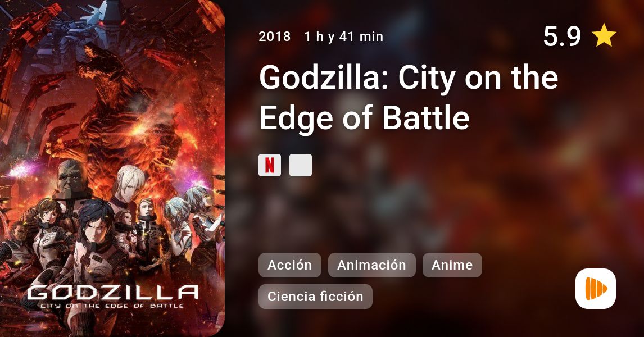
Task: Select the Animación genre tag
Action: click(x=371, y=265)
